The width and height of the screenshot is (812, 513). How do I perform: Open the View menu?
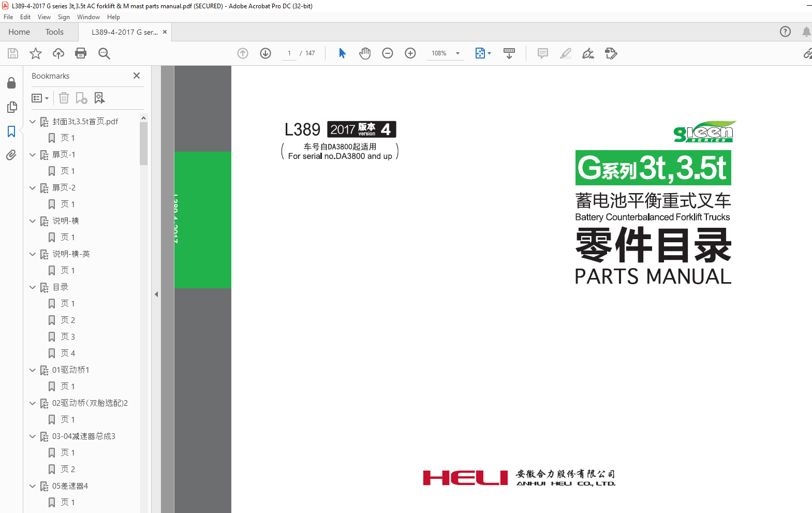pos(44,17)
